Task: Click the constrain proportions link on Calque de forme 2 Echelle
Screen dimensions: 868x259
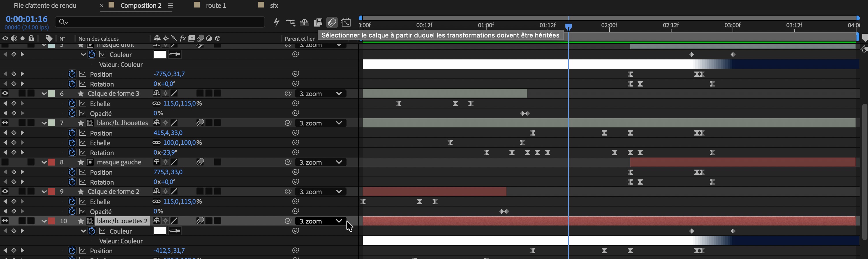Action: (x=156, y=202)
